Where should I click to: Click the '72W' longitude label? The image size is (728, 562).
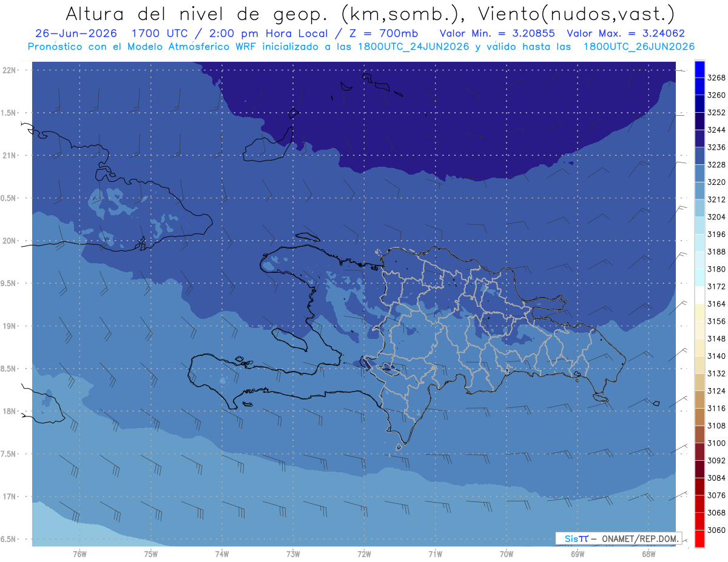pyautogui.click(x=365, y=554)
